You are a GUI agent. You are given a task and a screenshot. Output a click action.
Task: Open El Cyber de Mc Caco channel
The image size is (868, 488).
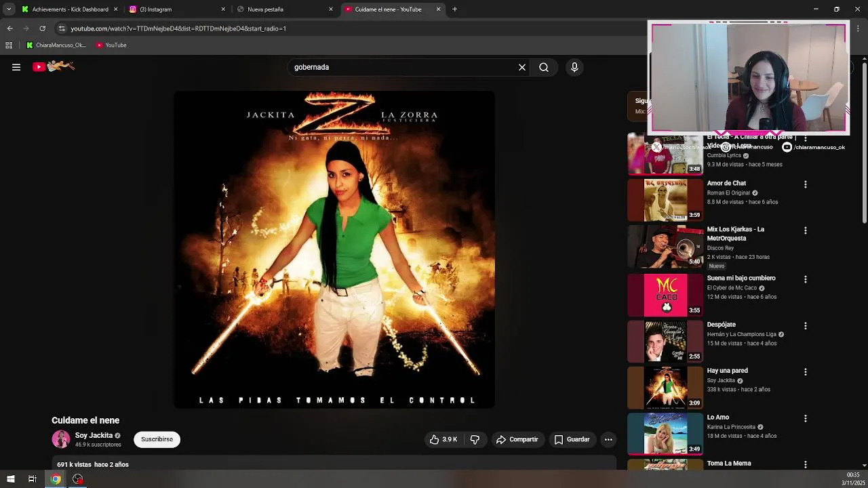click(x=732, y=288)
